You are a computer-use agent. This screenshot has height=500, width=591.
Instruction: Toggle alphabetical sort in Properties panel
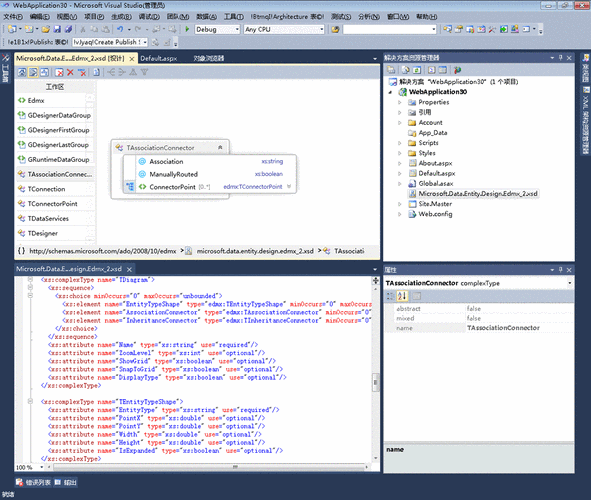(x=402, y=296)
